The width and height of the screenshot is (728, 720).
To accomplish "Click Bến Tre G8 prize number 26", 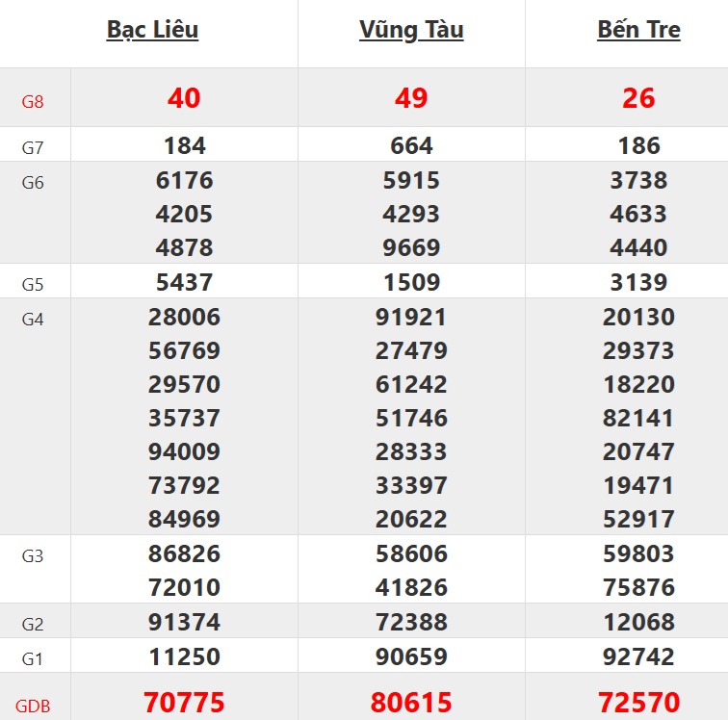I will (638, 98).
